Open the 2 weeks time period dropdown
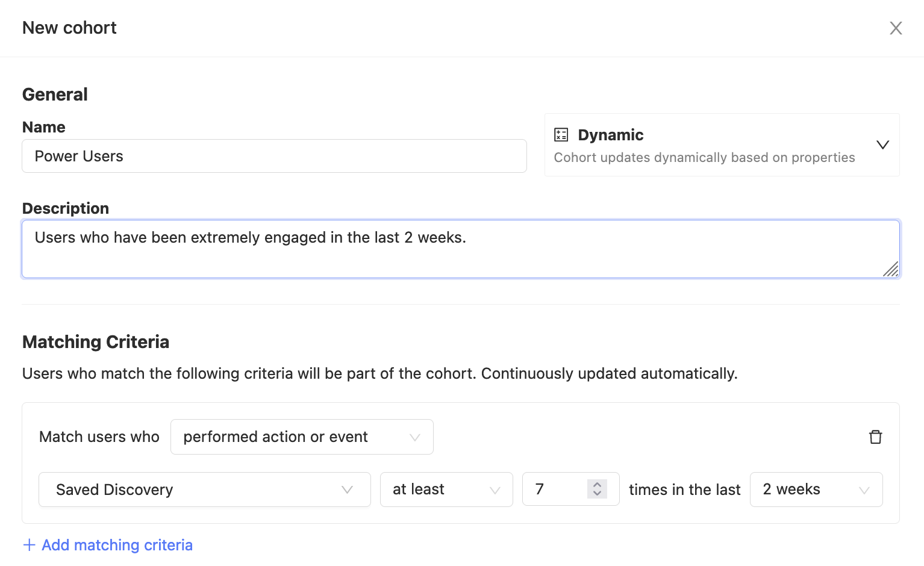924x566 pixels. click(816, 490)
